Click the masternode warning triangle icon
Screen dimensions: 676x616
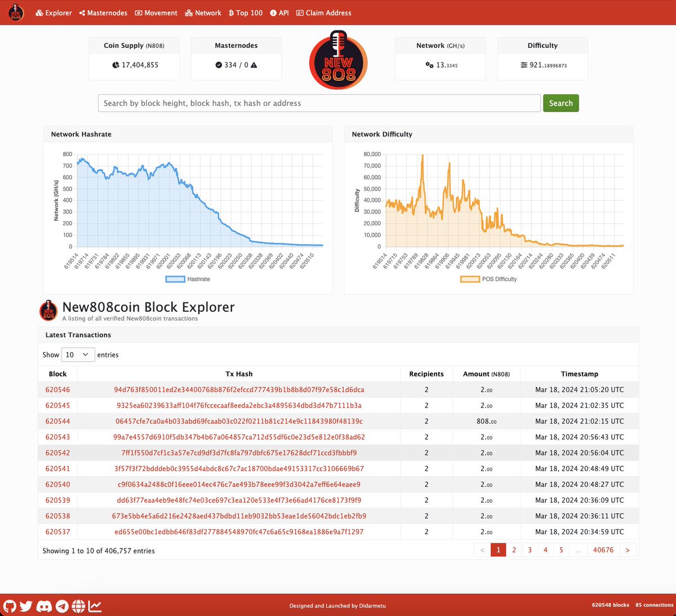[253, 65]
